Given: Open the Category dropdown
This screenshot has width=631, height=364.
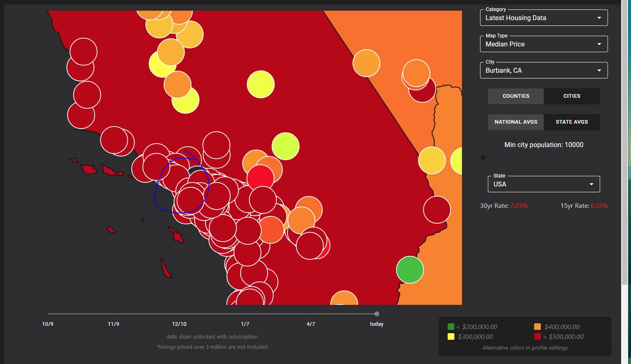Looking at the screenshot, I should point(543,18).
